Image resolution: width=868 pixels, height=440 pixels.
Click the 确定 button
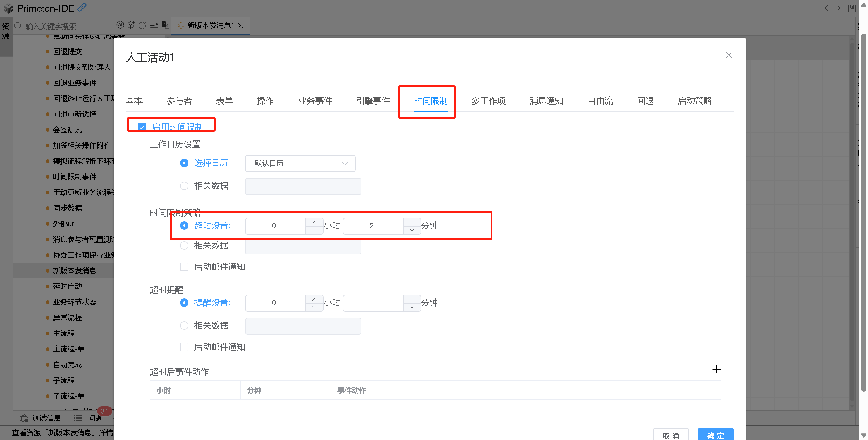point(715,435)
